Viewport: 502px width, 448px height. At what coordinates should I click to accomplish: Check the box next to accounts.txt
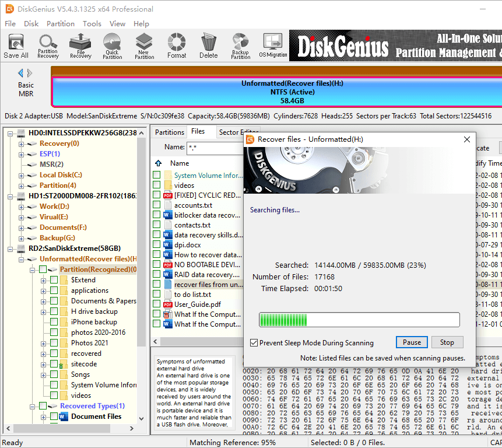pyautogui.click(x=157, y=205)
